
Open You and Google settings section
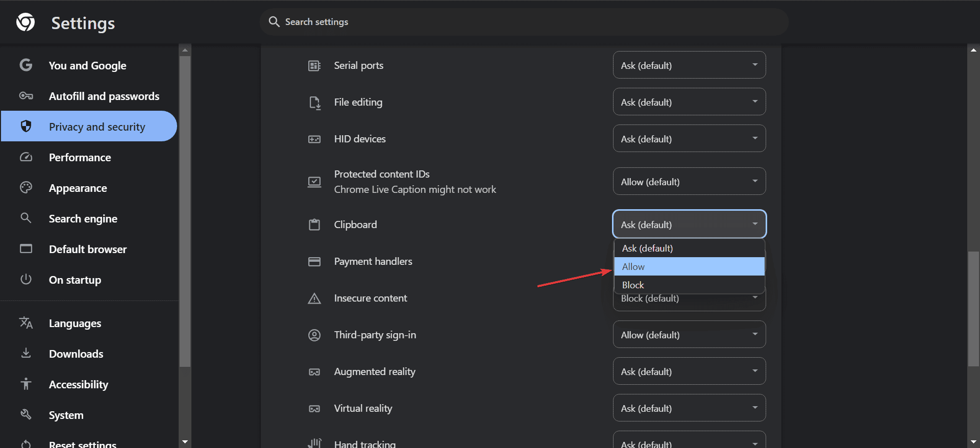pyautogui.click(x=89, y=65)
